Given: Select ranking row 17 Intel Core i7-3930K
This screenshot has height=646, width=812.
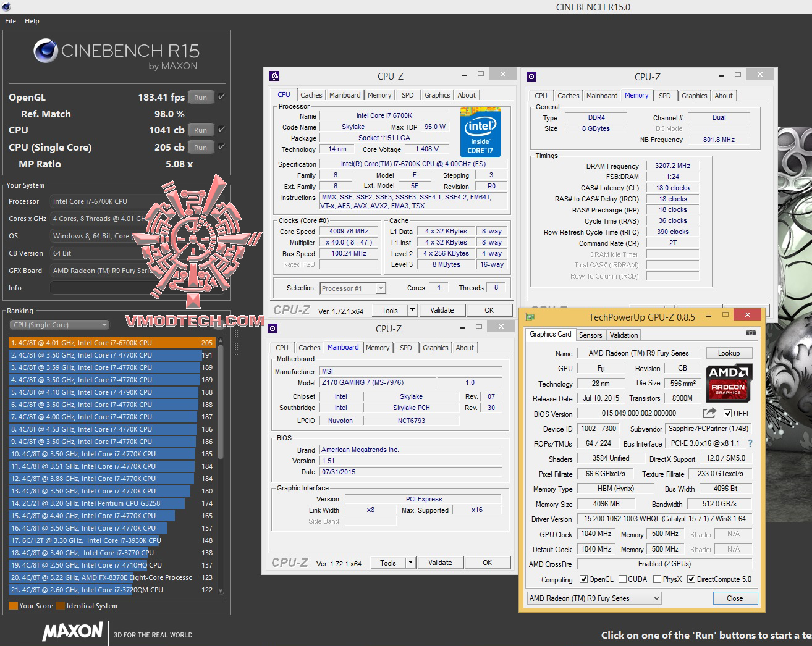Looking at the screenshot, I should click(x=112, y=540).
